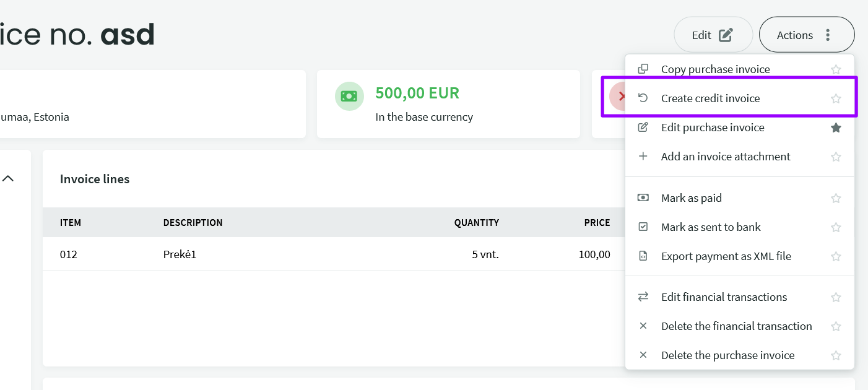Select Create credit invoice option

tap(710, 98)
